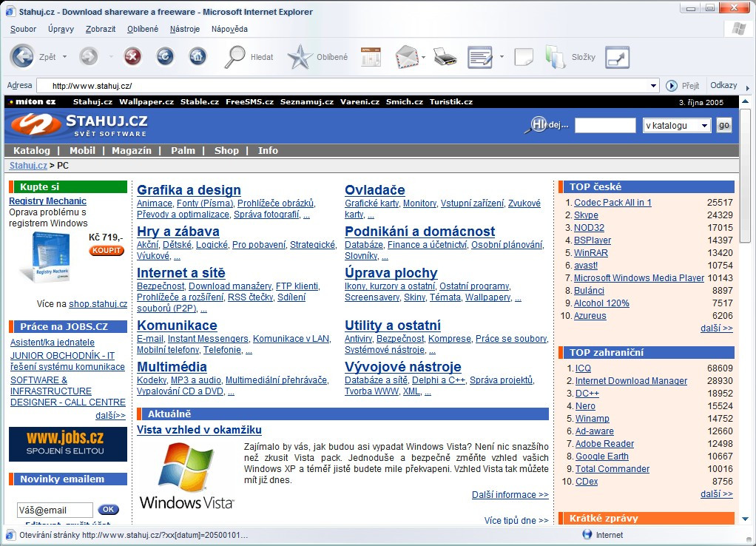Click the 'Další informace >>' link

pos(510,495)
